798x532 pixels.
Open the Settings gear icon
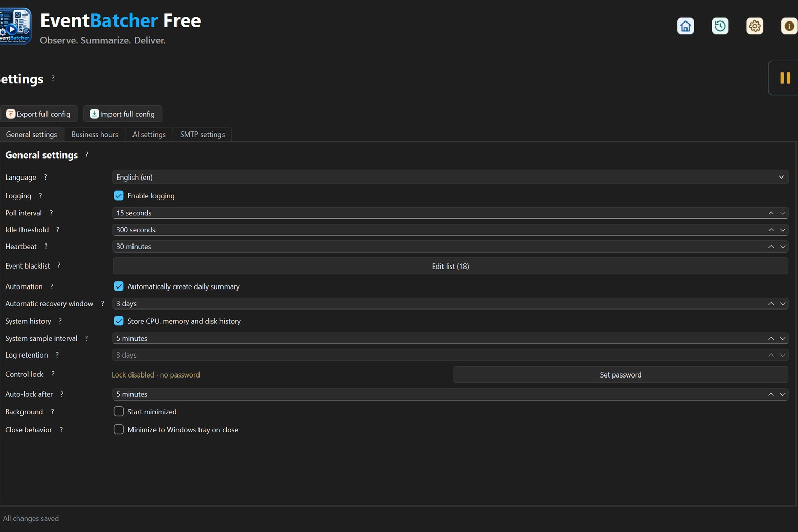[755, 26]
